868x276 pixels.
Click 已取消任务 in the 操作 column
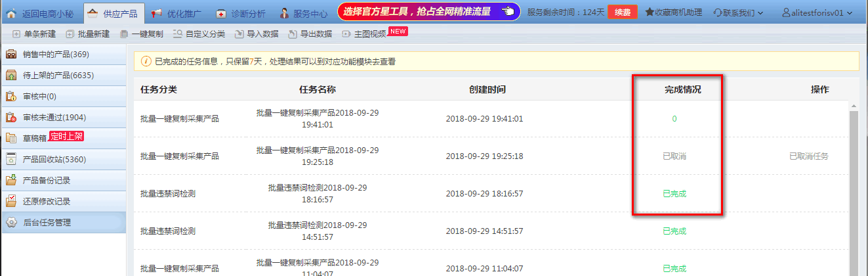click(x=809, y=156)
